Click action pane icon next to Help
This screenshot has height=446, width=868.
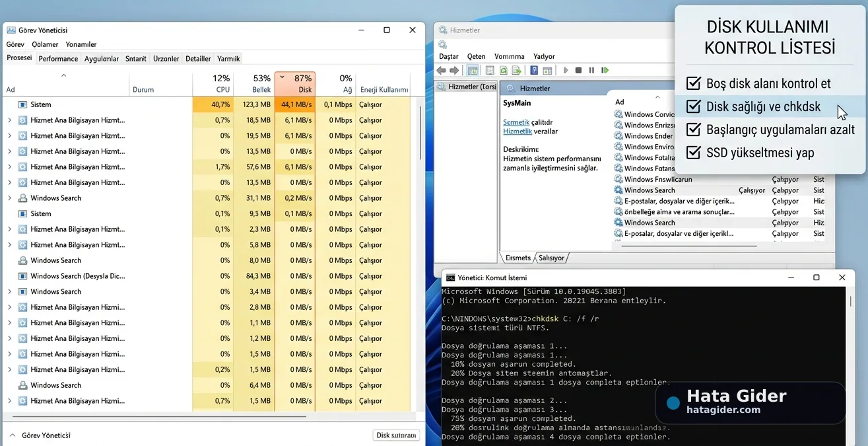click(547, 70)
